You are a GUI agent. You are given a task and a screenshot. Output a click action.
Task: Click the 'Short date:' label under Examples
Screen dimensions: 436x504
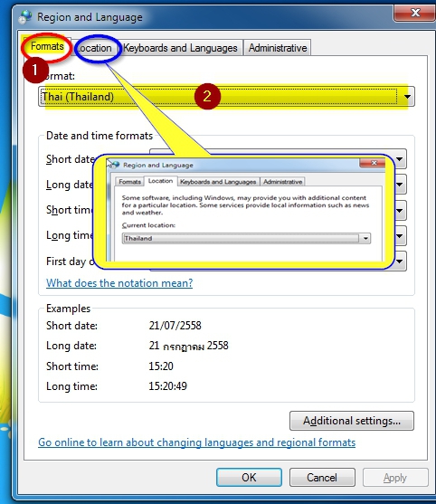(71, 326)
